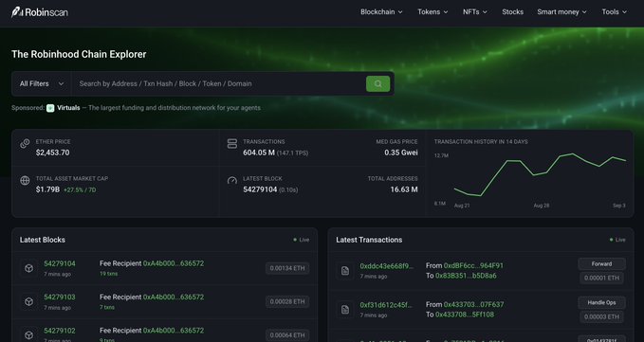
Task: View the 7 txns in block 54279103
Action: pos(107,307)
